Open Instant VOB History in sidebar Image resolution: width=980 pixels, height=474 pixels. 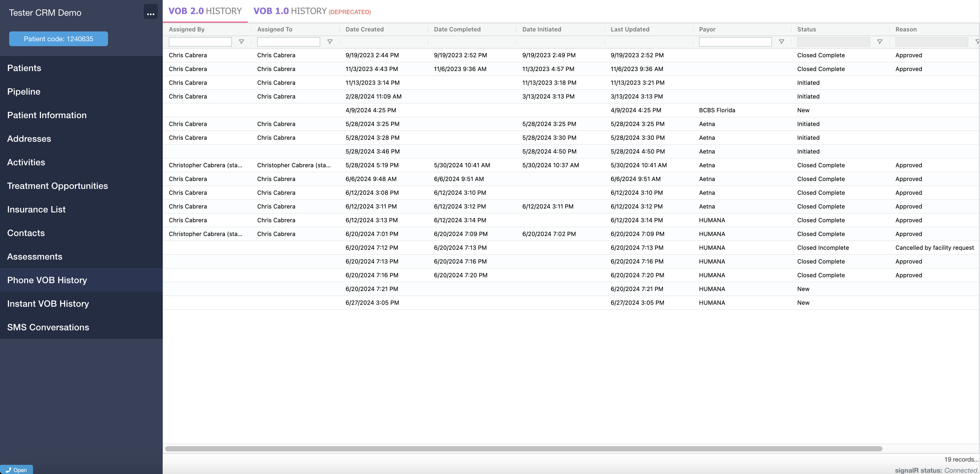[x=48, y=303]
